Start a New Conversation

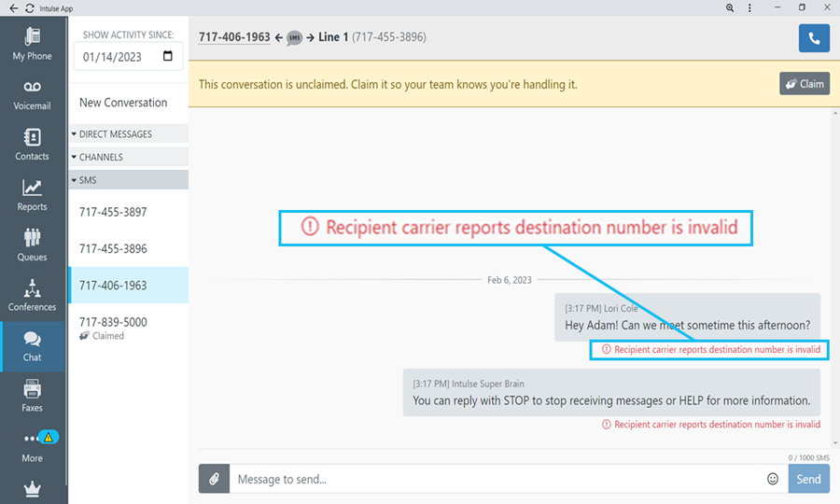point(123,103)
